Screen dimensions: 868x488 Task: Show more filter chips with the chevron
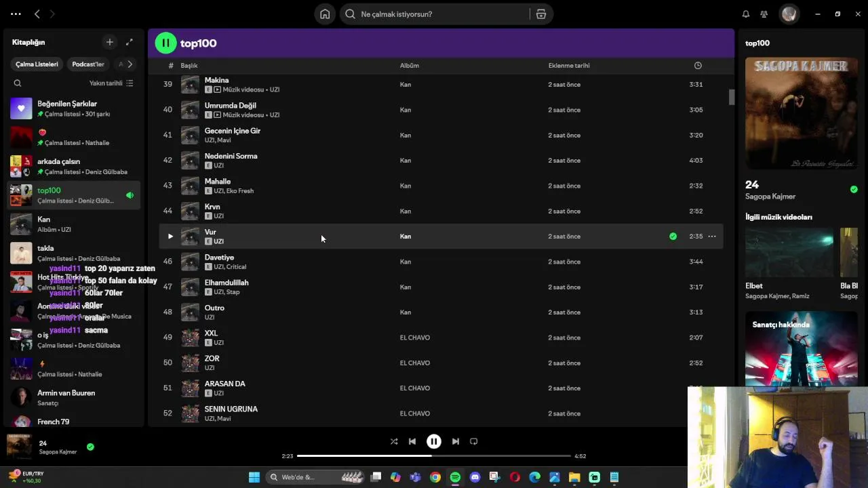click(130, 64)
